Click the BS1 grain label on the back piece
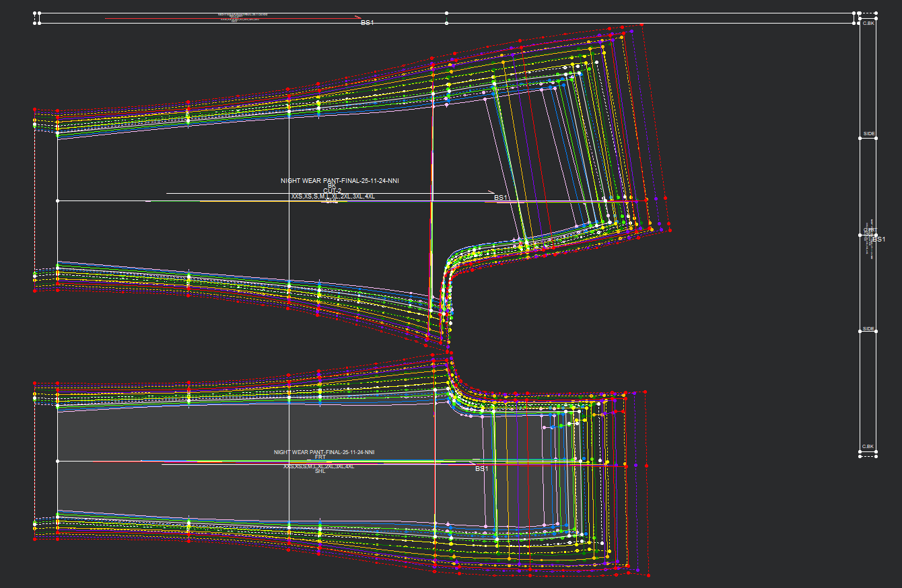The image size is (902, 588). 501,198
